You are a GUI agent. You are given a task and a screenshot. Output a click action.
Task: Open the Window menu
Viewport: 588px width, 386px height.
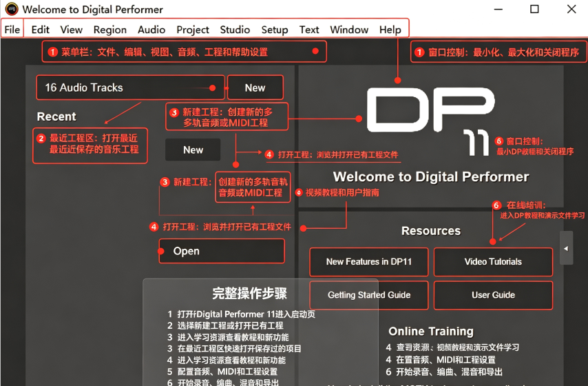point(349,29)
